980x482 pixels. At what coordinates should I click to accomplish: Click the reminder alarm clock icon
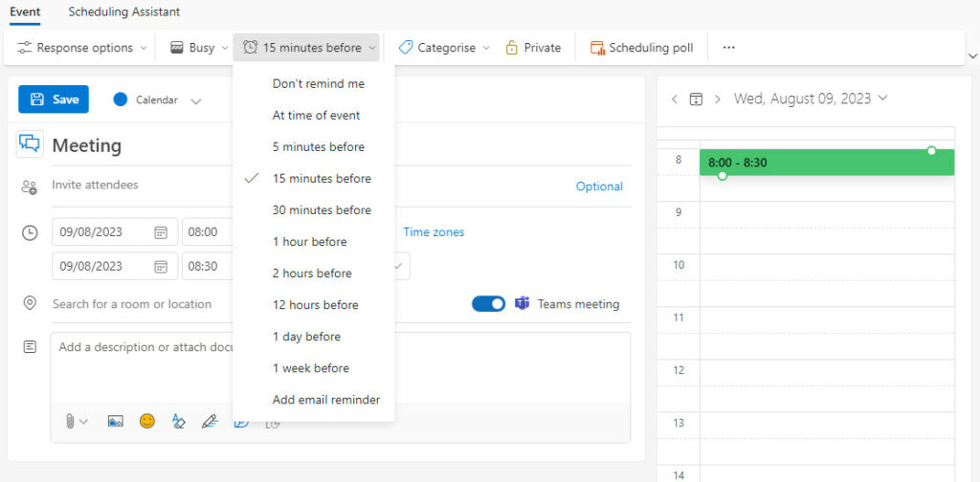point(250,48)
